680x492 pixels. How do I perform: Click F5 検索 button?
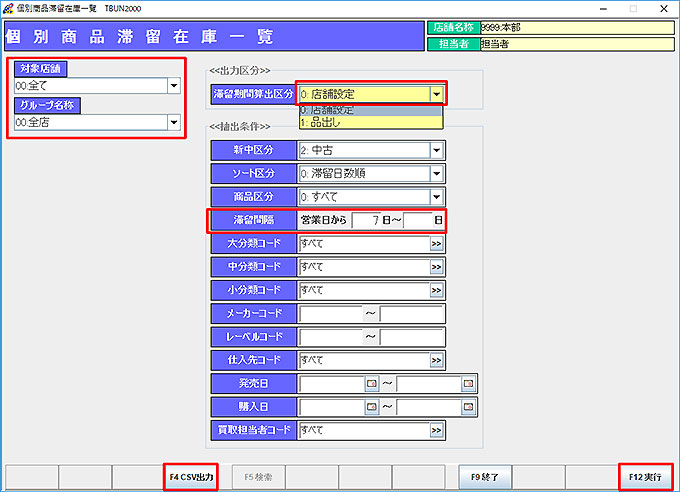pos(258,477)
